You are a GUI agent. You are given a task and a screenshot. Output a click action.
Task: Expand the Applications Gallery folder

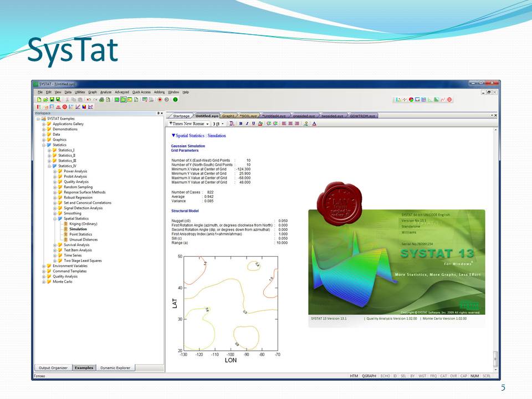tap(44, 124)
